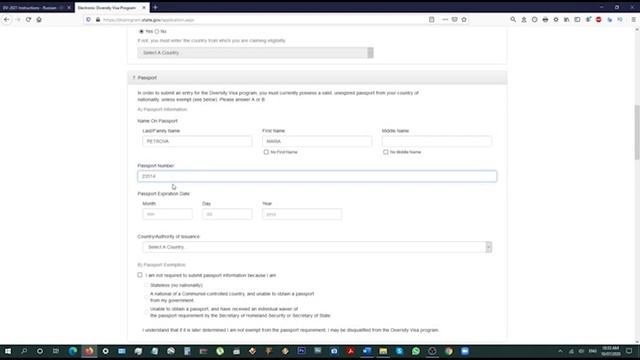Check the No First Name box
640x360 pixels.
click(x=266, y=152)
